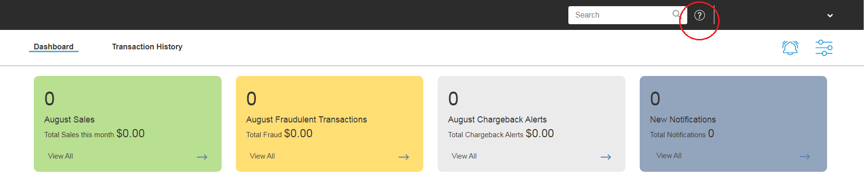Click the arrow on Chargeback Alerts card
Viewport: 868px width, 178px height.
pos(606,157)
